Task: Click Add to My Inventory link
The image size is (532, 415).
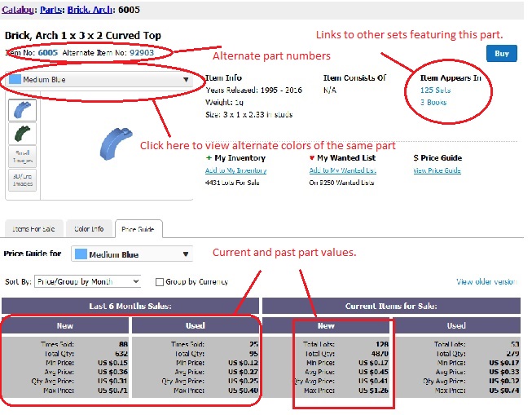Action: 235,170
